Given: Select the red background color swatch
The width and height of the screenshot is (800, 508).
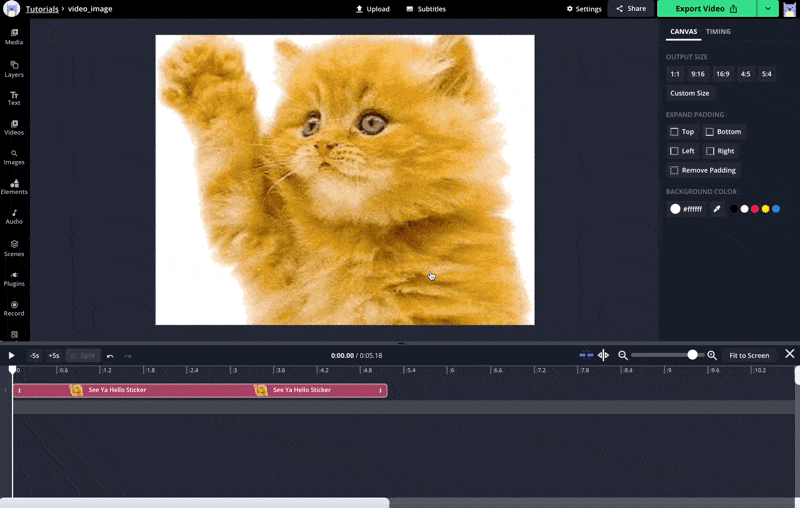Looking at the screenshot, I should [x=755, y=209].
